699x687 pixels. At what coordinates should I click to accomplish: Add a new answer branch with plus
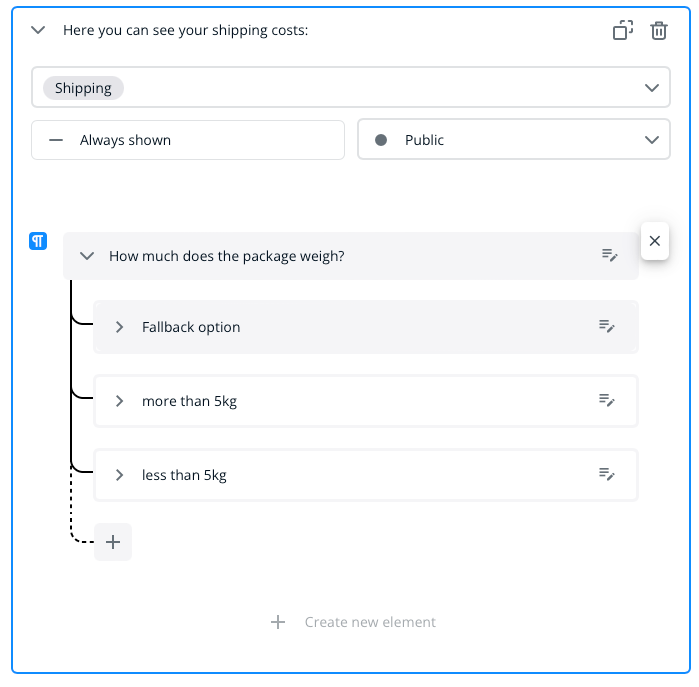(x=113, y=542)
